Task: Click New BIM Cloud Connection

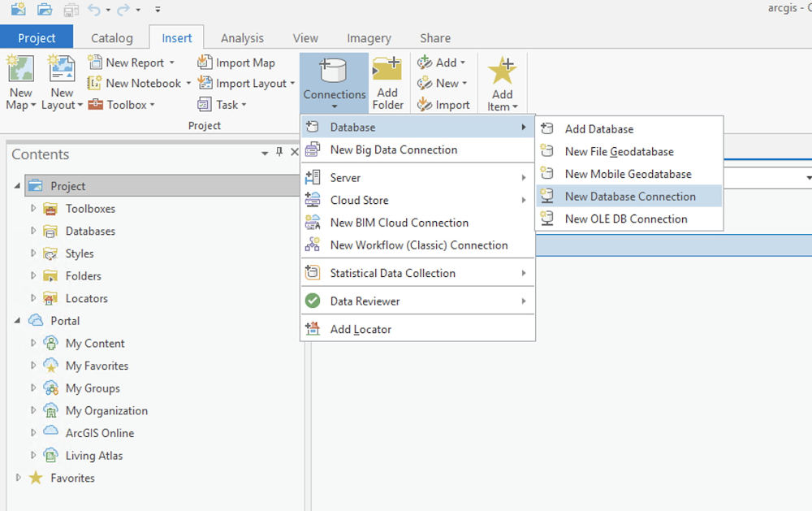Action: (x=400, y=223)
